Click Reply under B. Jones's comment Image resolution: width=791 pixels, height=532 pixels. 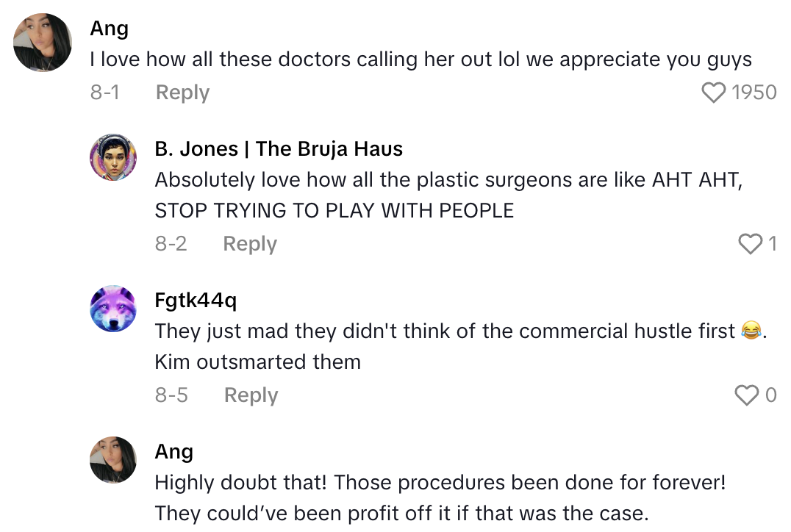click(249, 243)
